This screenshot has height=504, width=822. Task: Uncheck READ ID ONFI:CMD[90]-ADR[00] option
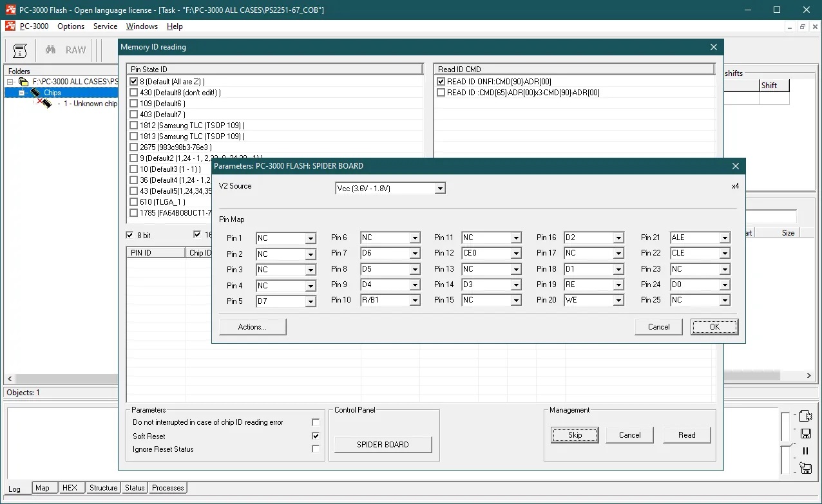tap(441, 82)
